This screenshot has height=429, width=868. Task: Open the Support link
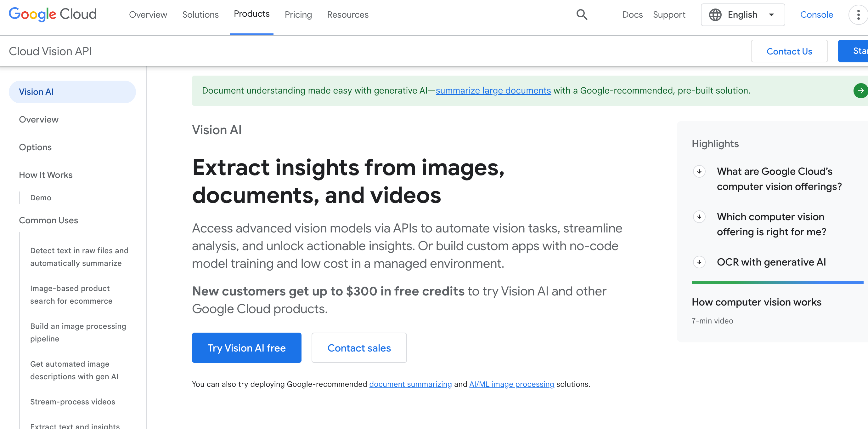point(669,14)
